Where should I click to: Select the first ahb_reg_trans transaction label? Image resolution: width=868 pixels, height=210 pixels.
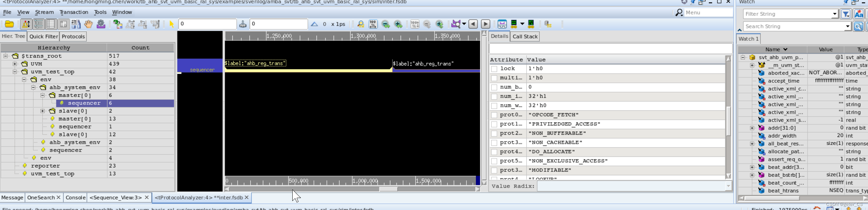pyautogui.click(x=255, y=63)
